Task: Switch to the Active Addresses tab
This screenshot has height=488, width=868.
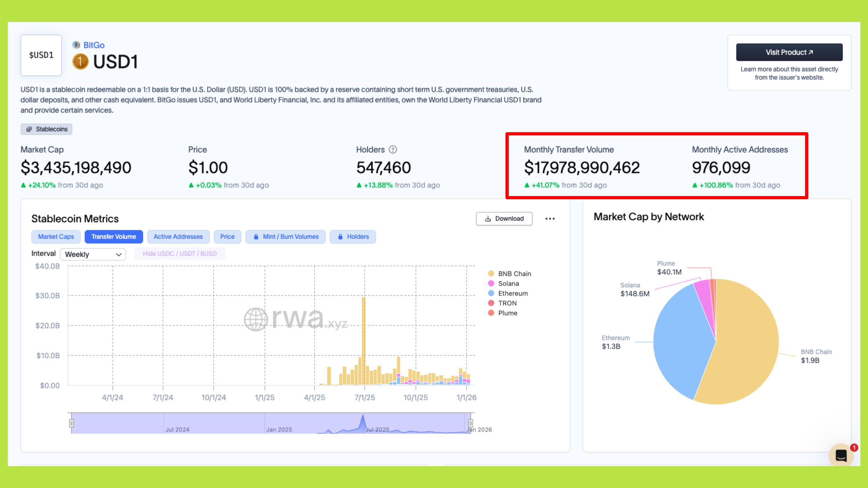Action: pos(178,237)
